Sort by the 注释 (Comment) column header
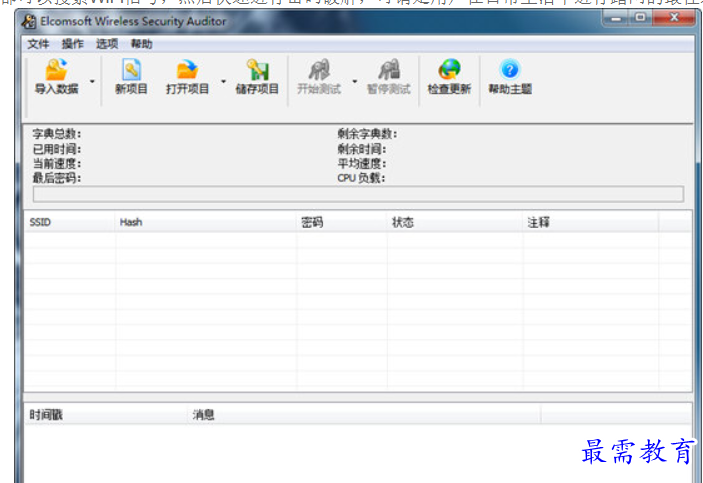The image size is (703, 483). tap(591, 222)
